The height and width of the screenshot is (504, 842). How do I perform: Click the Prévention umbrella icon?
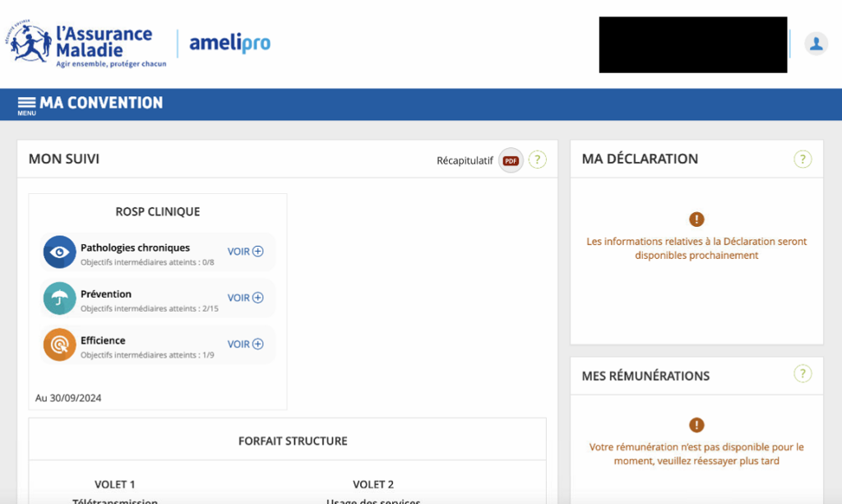(x=59, y=298)
